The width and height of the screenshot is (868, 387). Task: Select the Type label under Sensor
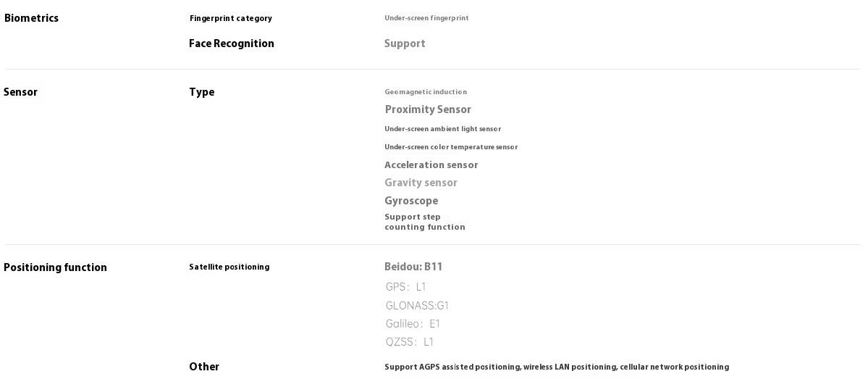[202, 93]
